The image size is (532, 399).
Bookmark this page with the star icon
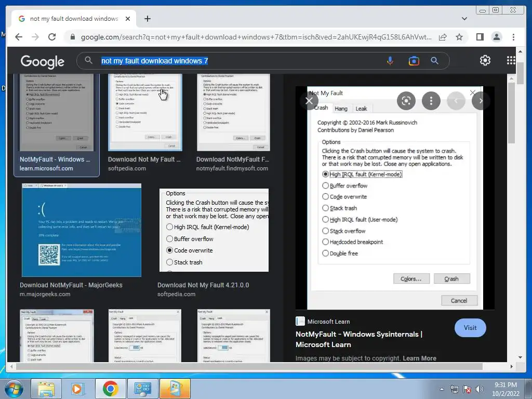459,37
